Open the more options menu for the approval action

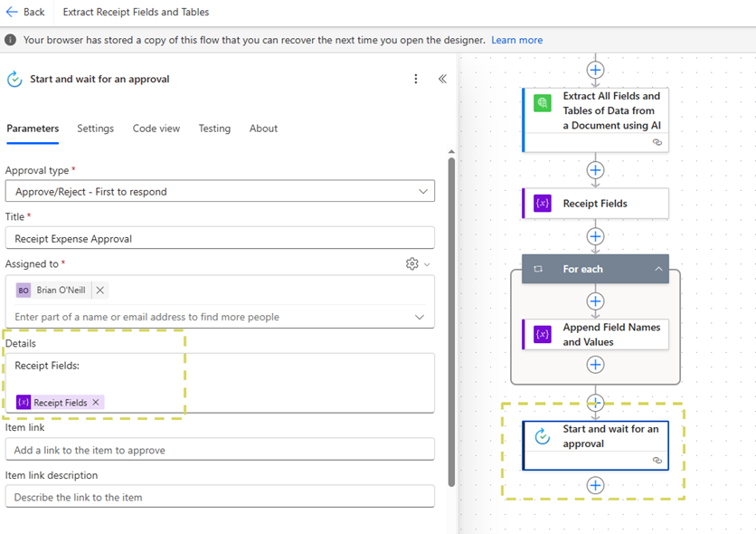[x=415, y=79]
